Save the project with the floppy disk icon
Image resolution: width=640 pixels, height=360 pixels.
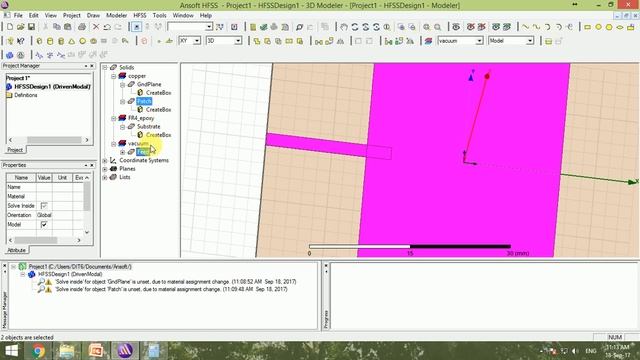31,27
